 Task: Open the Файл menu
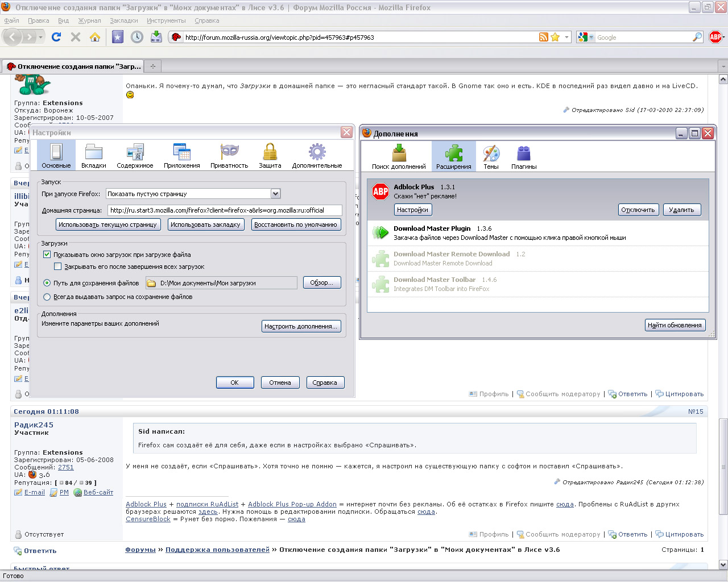point(11,20)
